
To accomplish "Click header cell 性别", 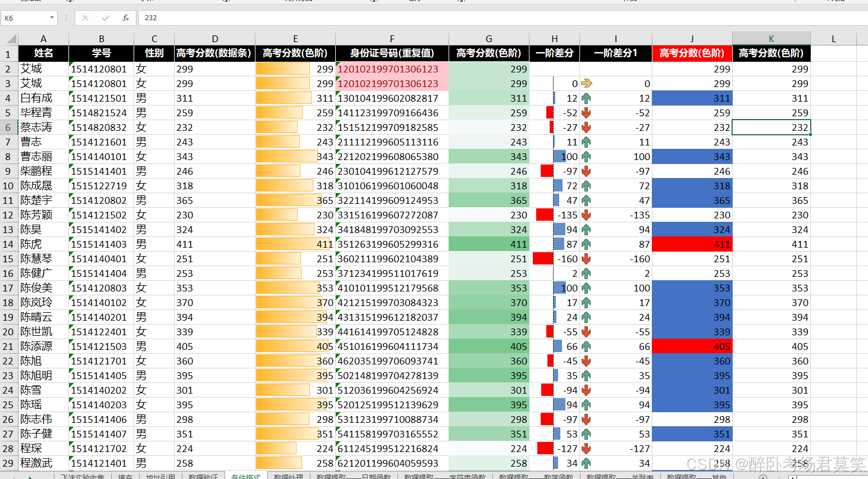I will coord(154,53).
